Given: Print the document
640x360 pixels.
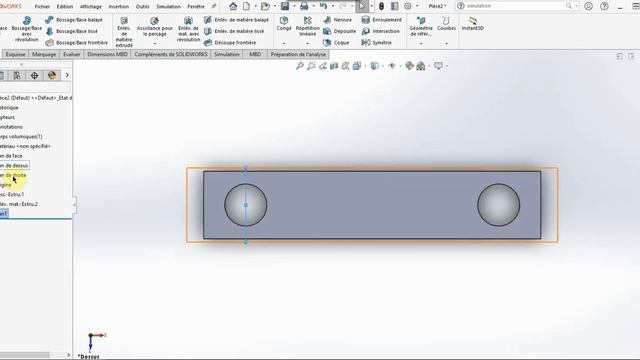Looking at the screenshot, I should pyautogui.click(x=304, y=6).
